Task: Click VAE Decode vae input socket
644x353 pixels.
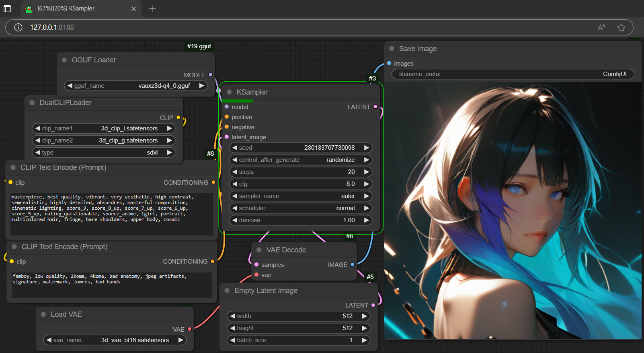Action: pos(256,275)
